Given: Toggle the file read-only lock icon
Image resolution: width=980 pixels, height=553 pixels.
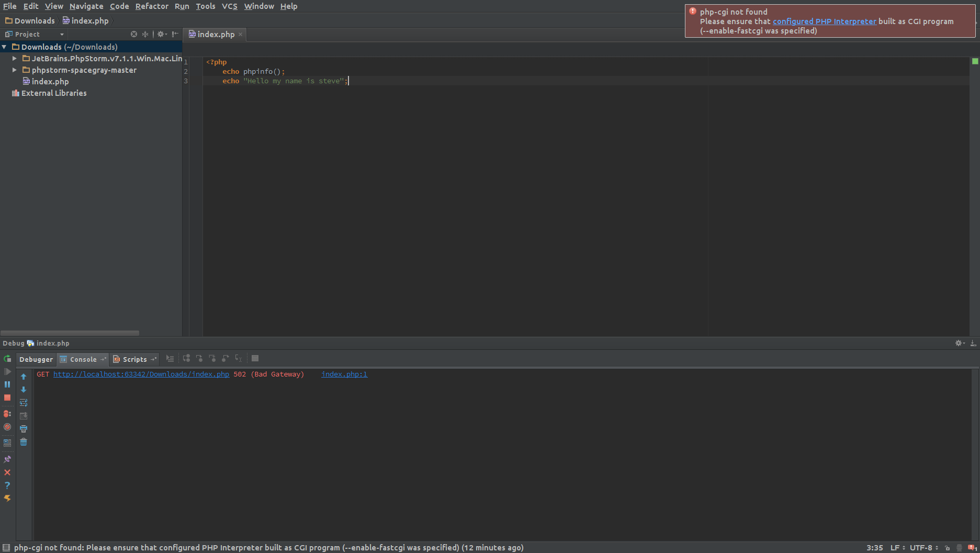Looking at the screenshot, I should tap(947, 548).
